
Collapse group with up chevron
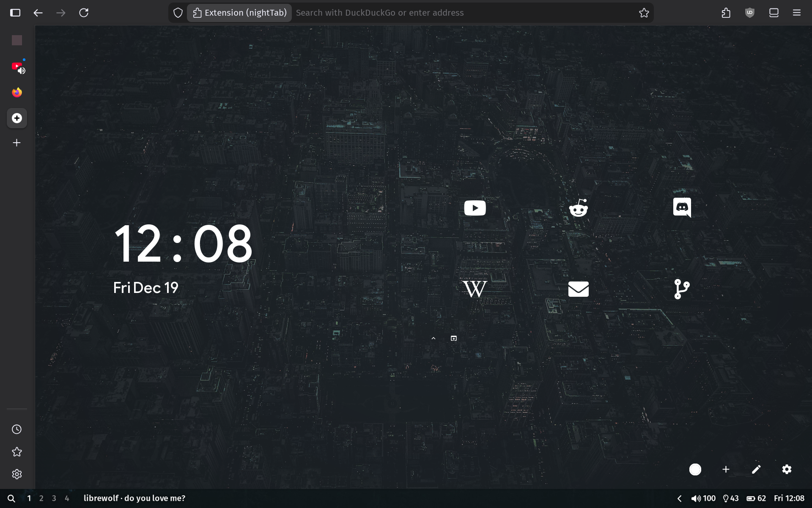[x=433, y=338]
